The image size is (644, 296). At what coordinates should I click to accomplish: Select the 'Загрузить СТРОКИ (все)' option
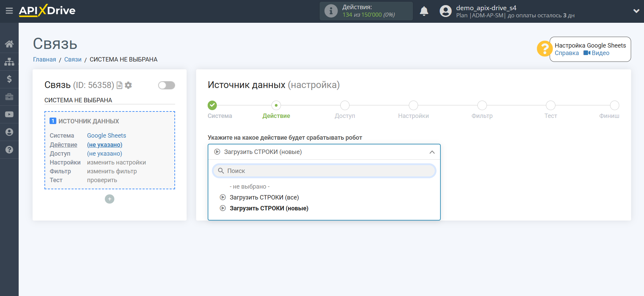pyautogui.click(x=264, y=197)
